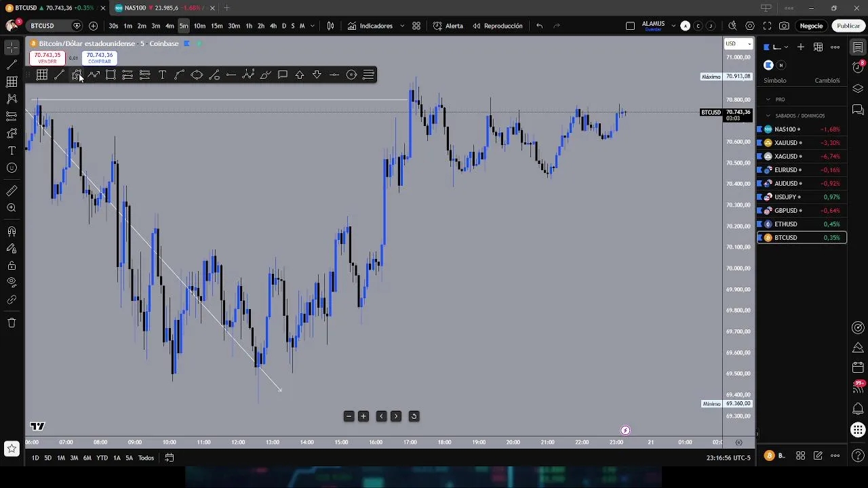Open the USD currency dropdown
The width and height of the screenshot is (868, 488).
[x=738, y=44]
